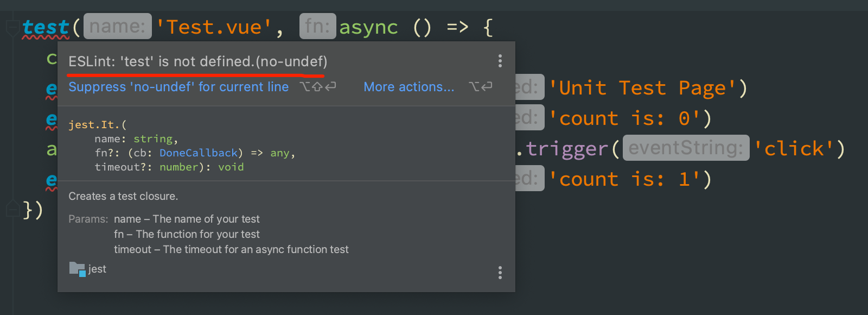The image size is (868, 315).
Task: Click the 'Unit Test Page' string
Action: tap(643, 87)
